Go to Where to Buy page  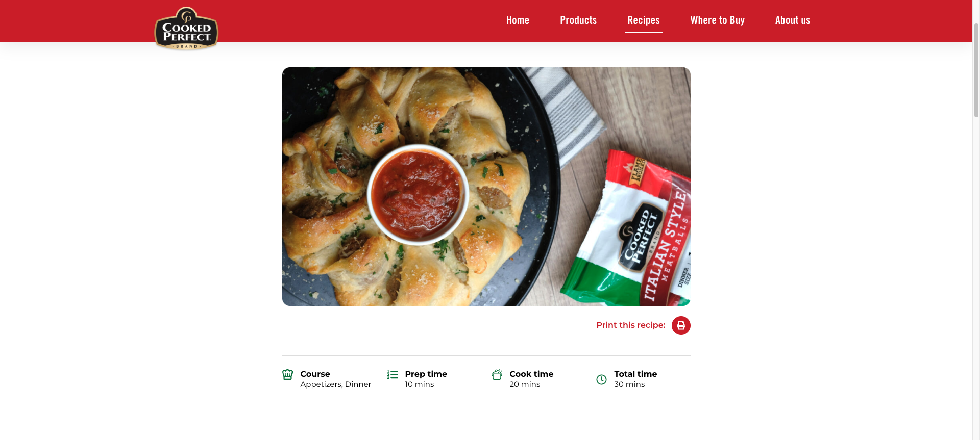pyautogui.click(x=718, y=20)
